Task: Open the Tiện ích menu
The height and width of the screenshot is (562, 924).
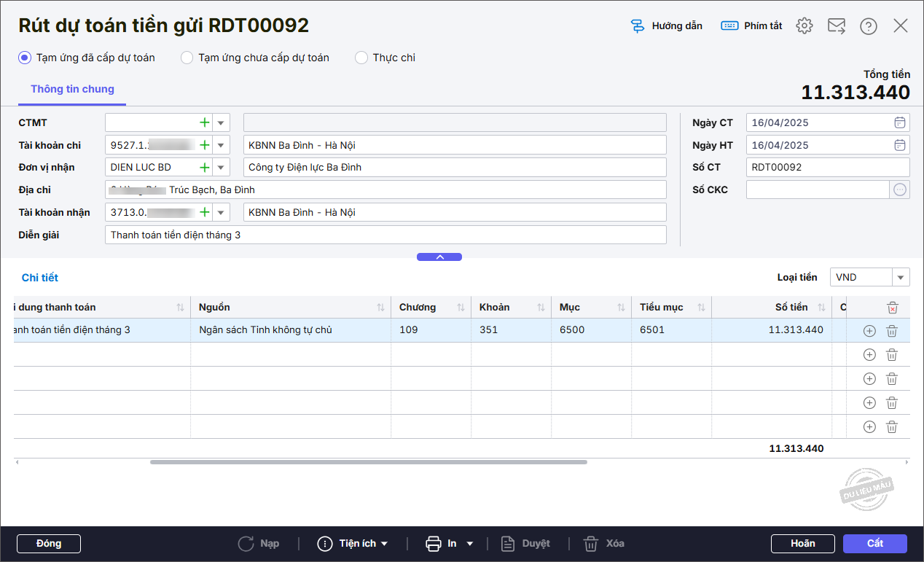Action: click(353, 543)
